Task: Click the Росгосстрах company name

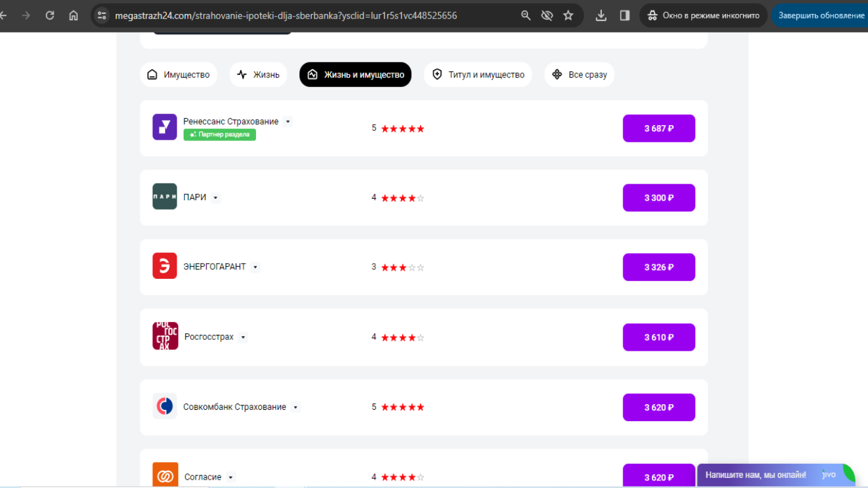Action: click(209, 337)
